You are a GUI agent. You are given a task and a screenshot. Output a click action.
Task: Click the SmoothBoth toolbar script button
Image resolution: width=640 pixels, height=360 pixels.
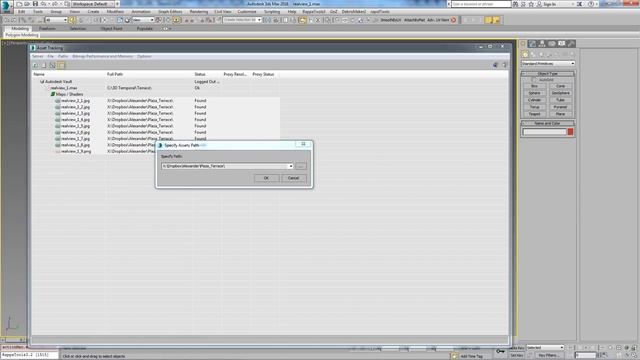point(391,20)
